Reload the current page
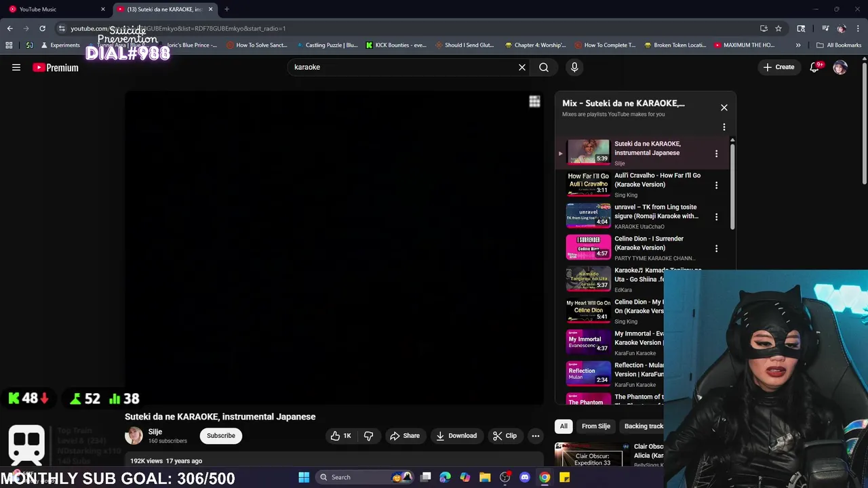 pyautogui.click(x=42, y=28)
